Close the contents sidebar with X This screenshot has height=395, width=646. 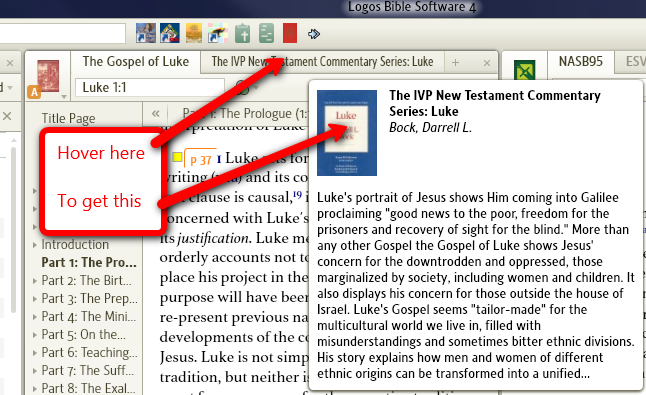(x=7, y=116)
